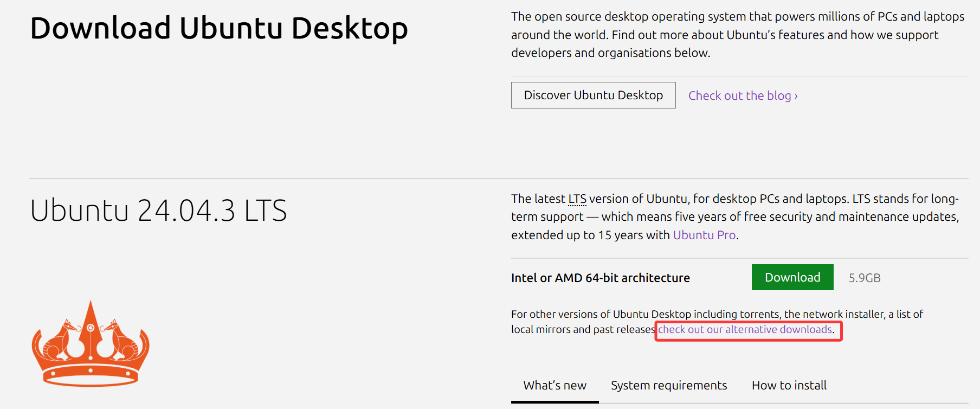980x409 pixels.
Task: Click Intel or AMD 64-bit architecture label
Action: point(601,278)
